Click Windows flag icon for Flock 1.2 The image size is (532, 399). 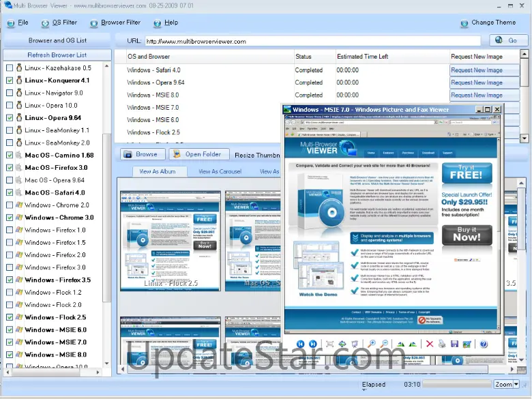[19, 292]
